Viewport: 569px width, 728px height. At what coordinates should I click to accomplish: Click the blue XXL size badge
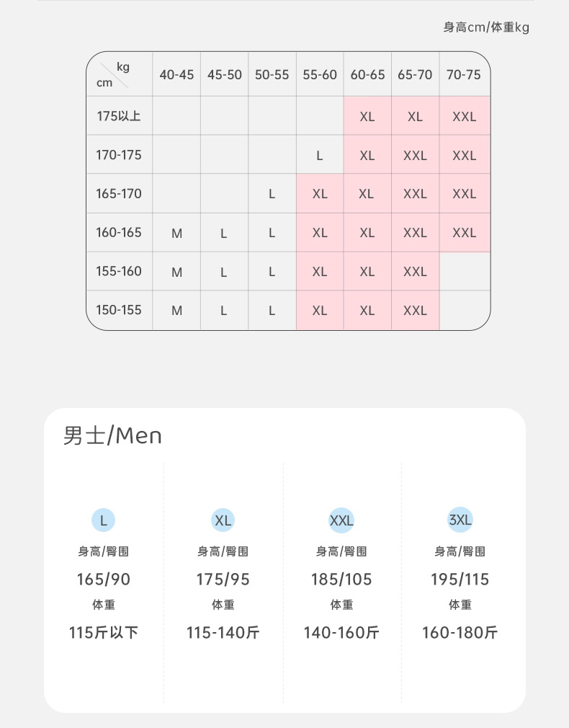pos(341,520)
